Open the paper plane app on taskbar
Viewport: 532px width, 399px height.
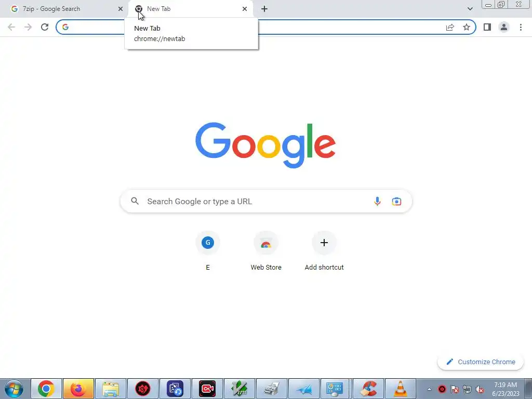coord(304,389)
